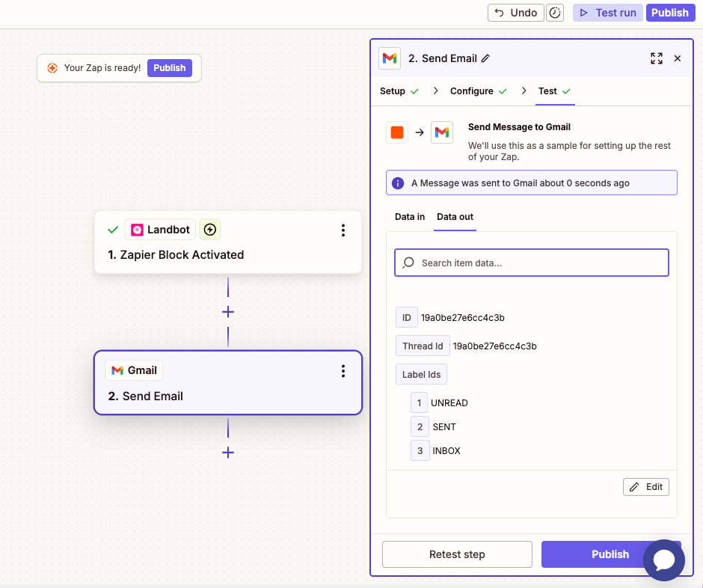Start a Test run
703x588 pixels.
608,13
